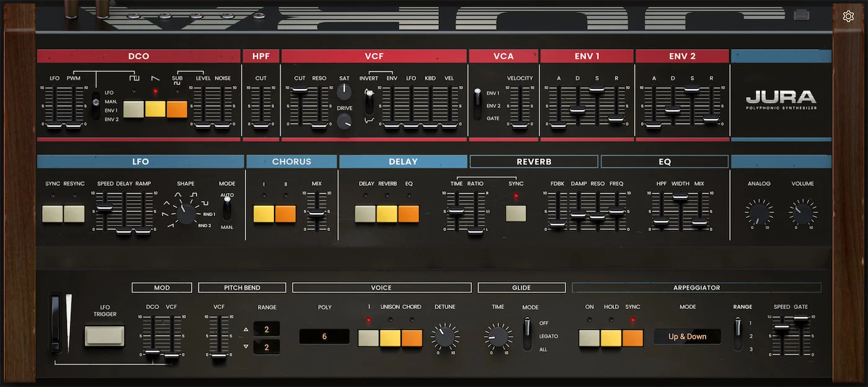
Task: Flip the glide MODE switch
Action: pyautogui.click(x=528, y=334)
